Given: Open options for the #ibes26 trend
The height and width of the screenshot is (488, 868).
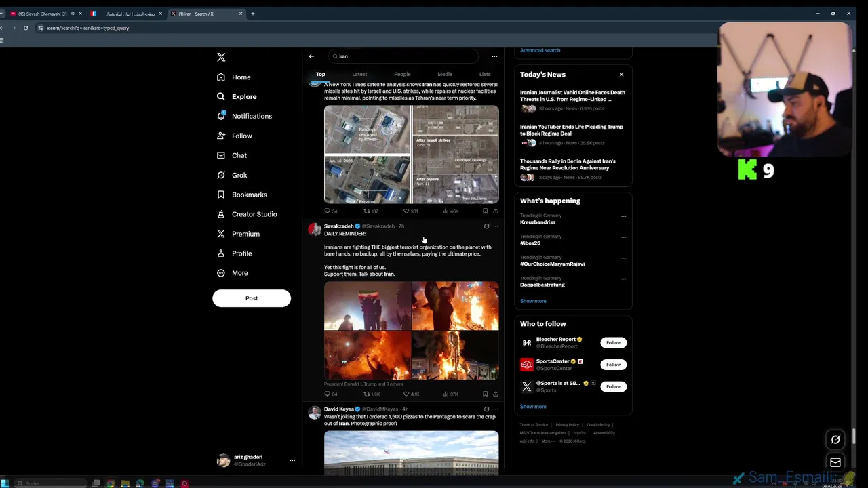Looking at the screenshot, I should point(623,237).
